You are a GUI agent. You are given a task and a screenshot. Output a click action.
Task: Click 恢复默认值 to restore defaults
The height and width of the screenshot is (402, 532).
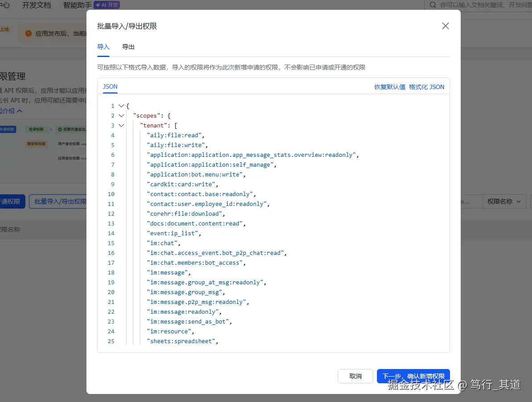389,86
